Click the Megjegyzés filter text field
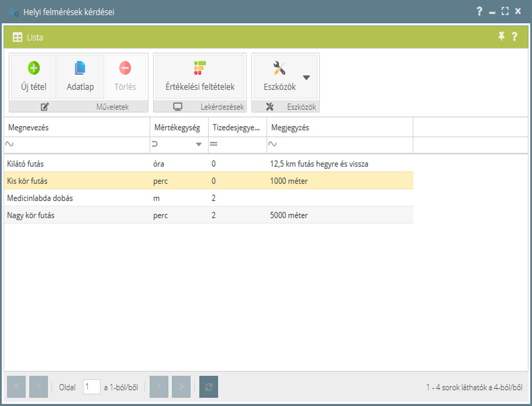The width and height of the screenshot is (532, 406). click(x=344, y=145)
